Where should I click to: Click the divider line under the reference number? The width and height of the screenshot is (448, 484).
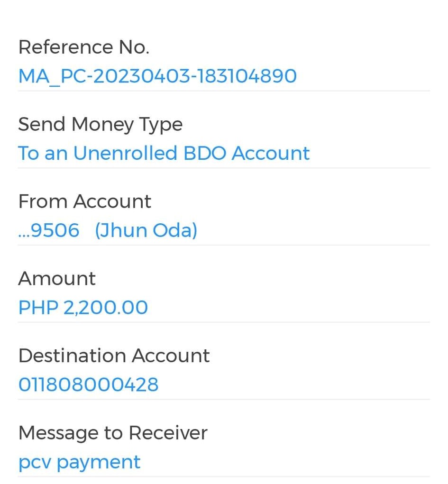[224, 91]
